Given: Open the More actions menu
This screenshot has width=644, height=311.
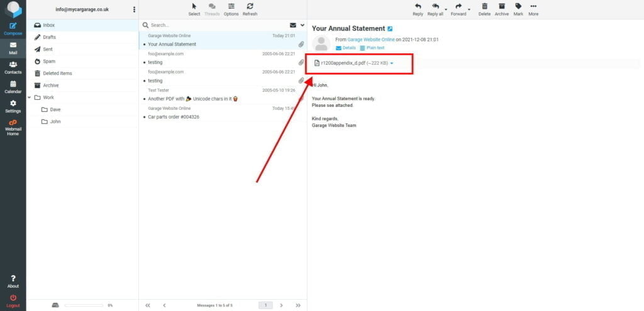Looking at the screenshot, I should 533,9.
